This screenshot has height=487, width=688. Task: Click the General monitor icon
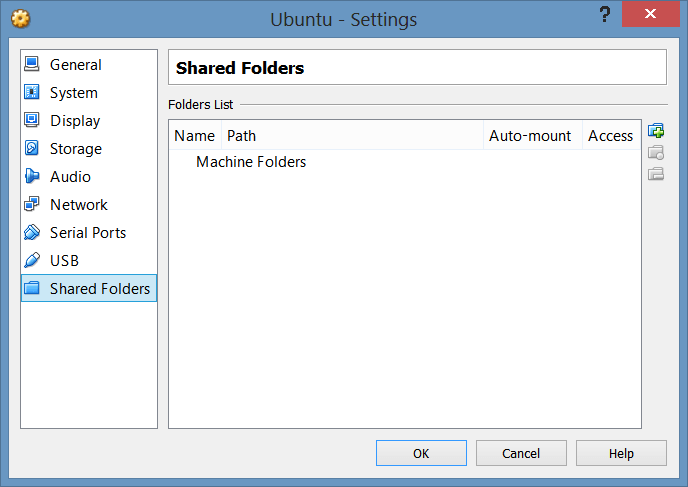point(32,64)
